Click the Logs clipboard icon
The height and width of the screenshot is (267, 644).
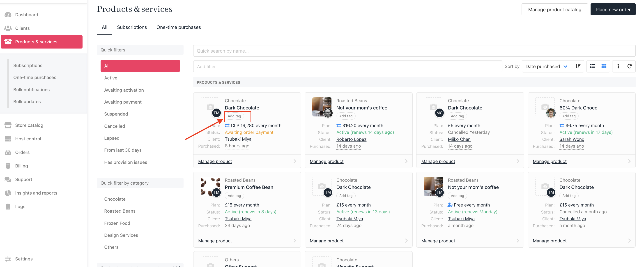8,206
